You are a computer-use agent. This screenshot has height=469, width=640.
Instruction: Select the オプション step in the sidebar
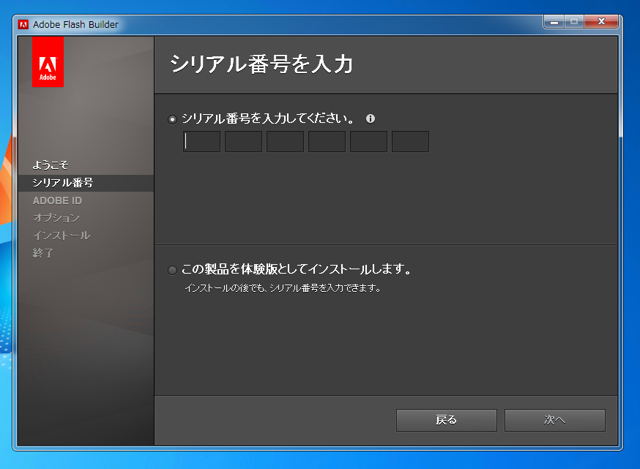56,218
